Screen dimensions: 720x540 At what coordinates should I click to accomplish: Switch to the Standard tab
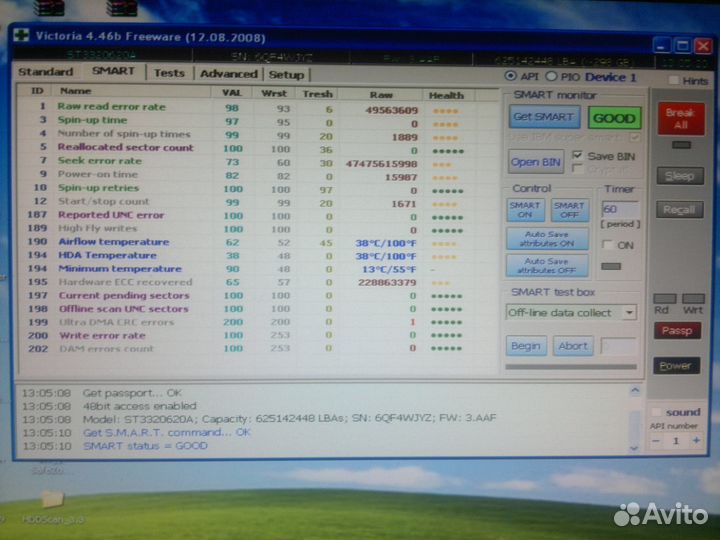pos(45,72)
